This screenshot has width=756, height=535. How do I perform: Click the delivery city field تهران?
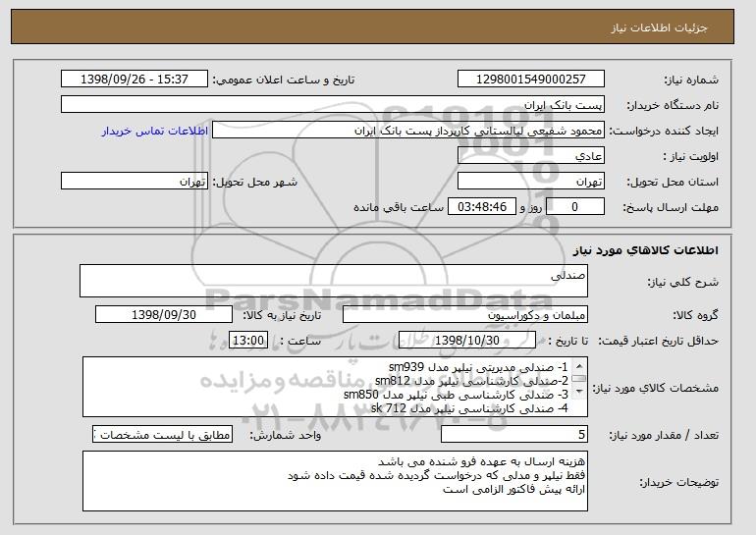[135, 182]
